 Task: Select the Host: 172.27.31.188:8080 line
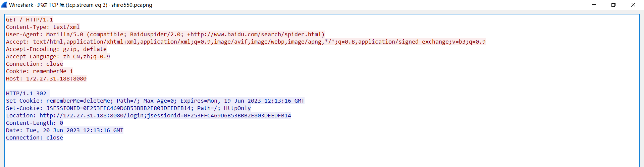pos(46,79)
